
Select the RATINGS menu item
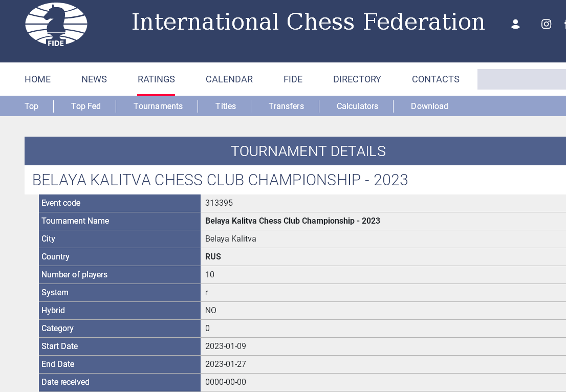(156, 79)
